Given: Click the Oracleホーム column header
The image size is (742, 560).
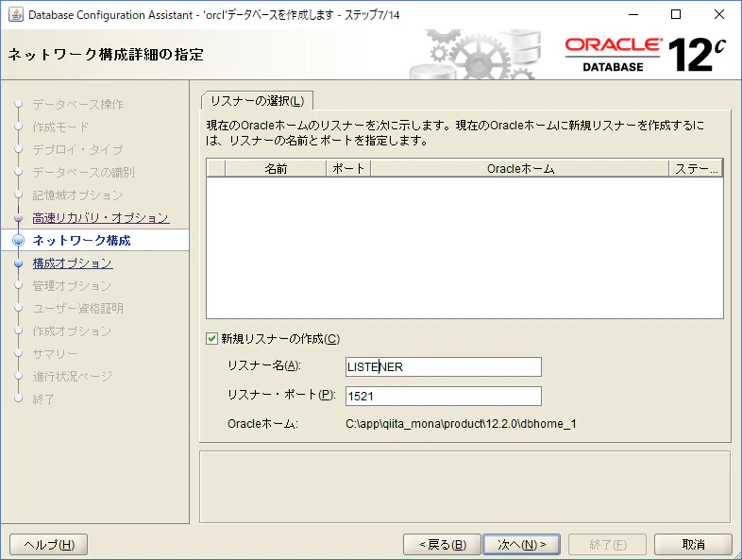Looking at the screenshot, I should 520,168.
